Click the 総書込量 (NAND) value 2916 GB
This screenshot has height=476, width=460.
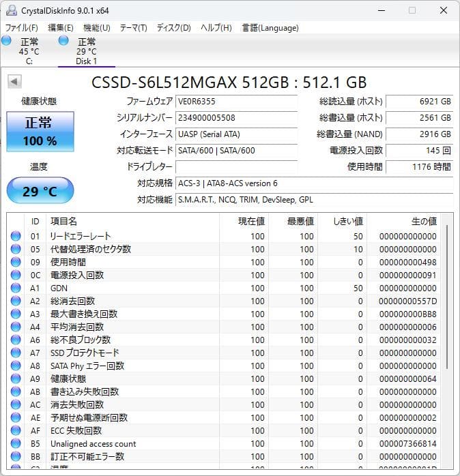click(x=419, y=134)
